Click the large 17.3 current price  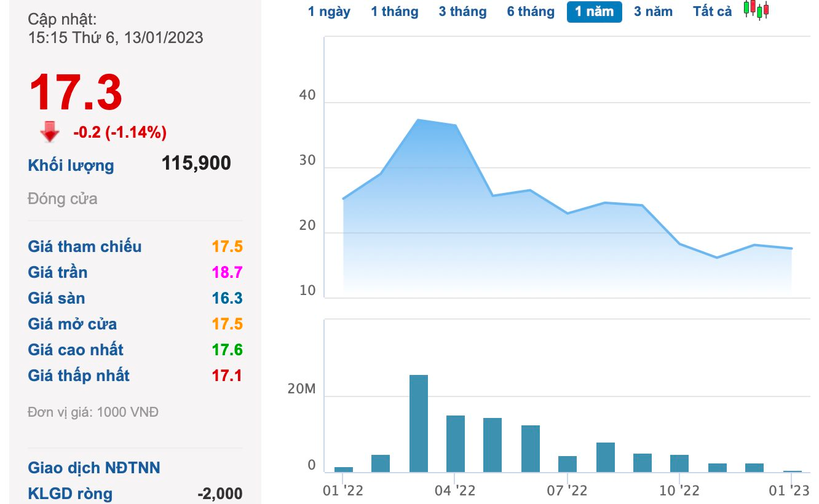[76, 93]
